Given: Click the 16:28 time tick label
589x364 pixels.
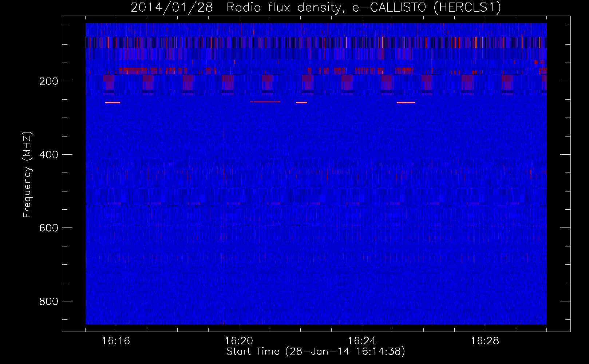Looking at the screenshot, I should click(x=485, y=341).
